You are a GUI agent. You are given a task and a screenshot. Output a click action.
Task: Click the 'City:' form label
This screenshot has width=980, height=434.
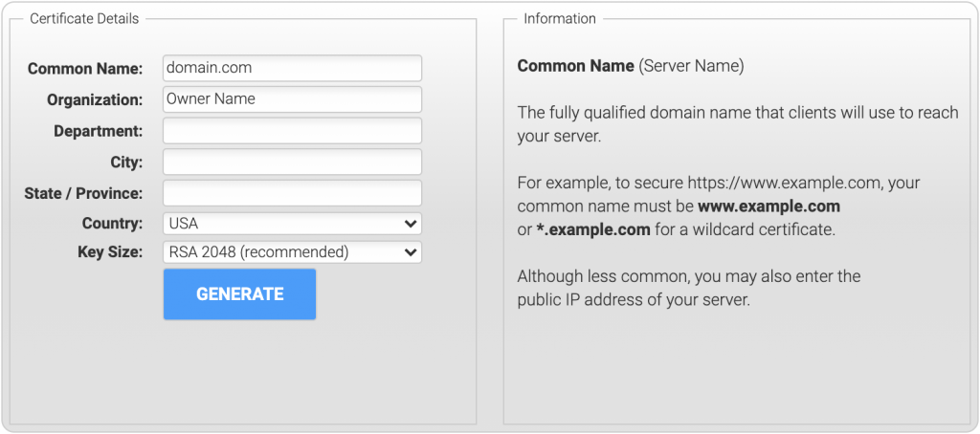(x=127, y=163)
